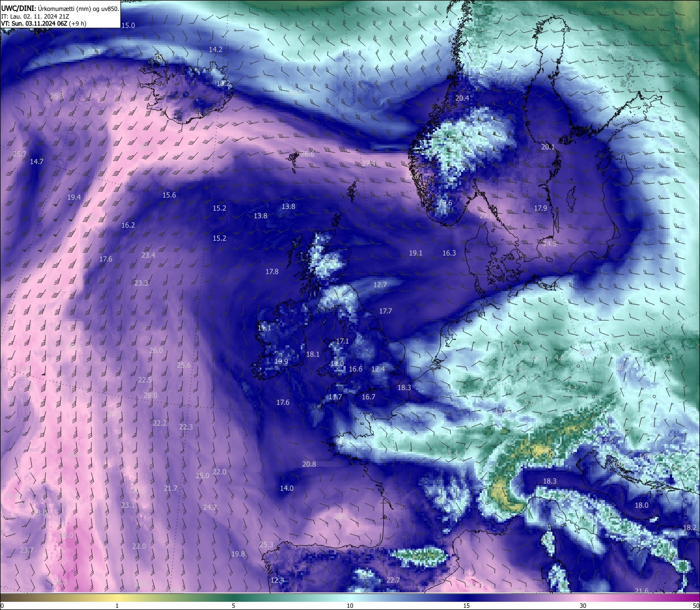Click the '10' label on the colour scale
The width and height of the screenshot is (700, 610).
350,606
